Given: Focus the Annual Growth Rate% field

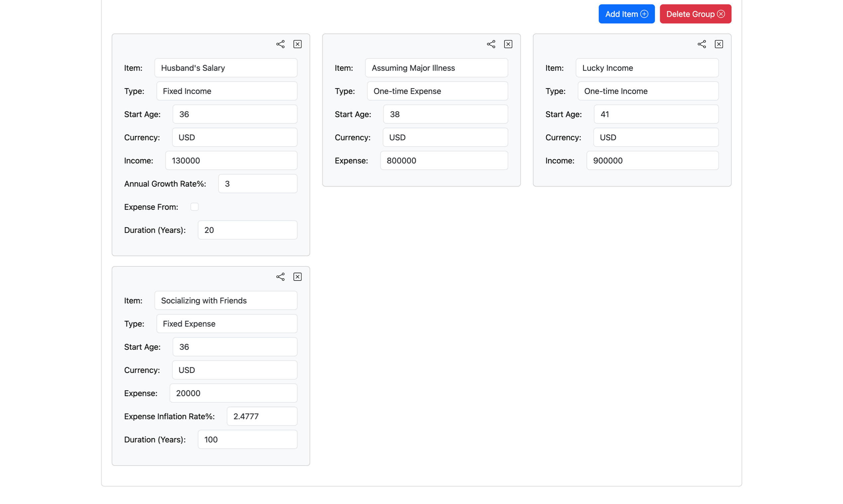Looking at the screenshot, I should (258, 184).
